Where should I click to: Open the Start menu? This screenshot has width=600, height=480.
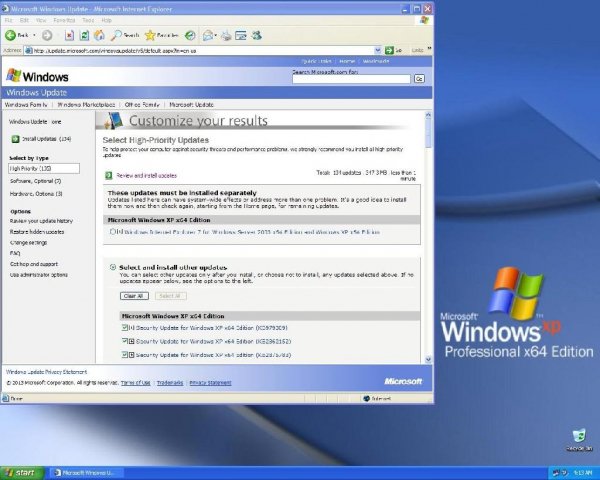click(x=22, y=473)
